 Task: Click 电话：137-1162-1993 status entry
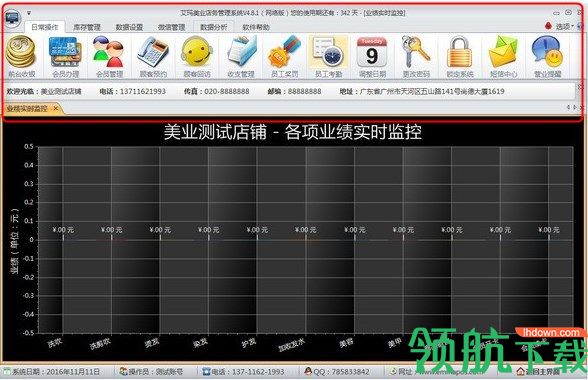click(243, 372)
